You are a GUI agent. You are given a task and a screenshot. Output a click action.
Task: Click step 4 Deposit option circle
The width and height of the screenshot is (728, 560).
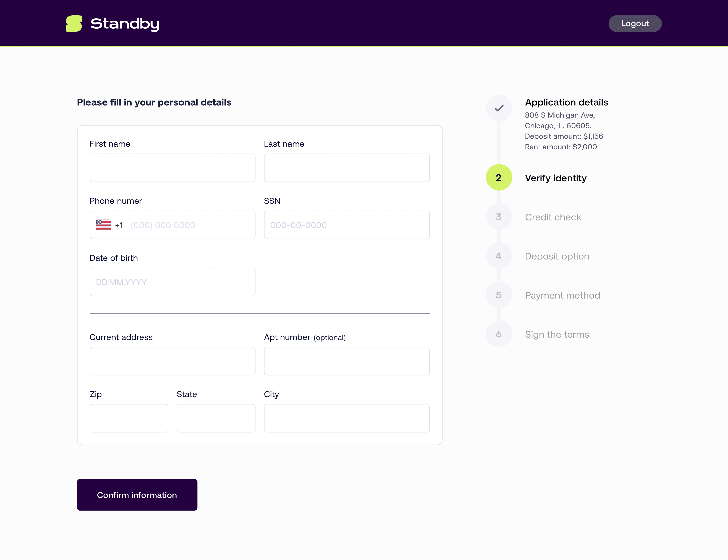pyautogui.click(x=499, y=256)
